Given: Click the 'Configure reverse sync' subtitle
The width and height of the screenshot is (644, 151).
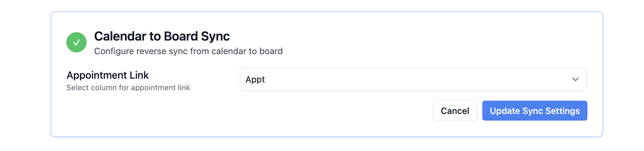Looking at the screenshot, I should coord(140,51).
